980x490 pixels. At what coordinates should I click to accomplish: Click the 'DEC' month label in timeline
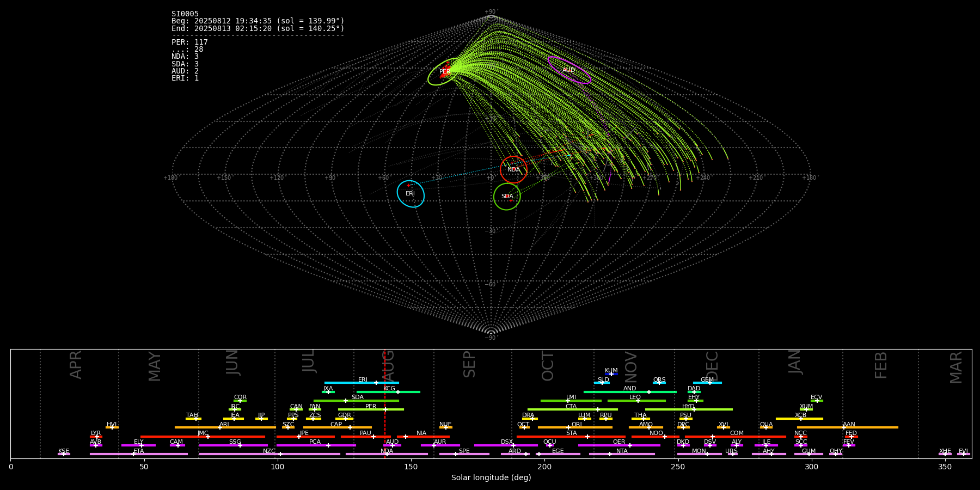click(x=712, y=366)
